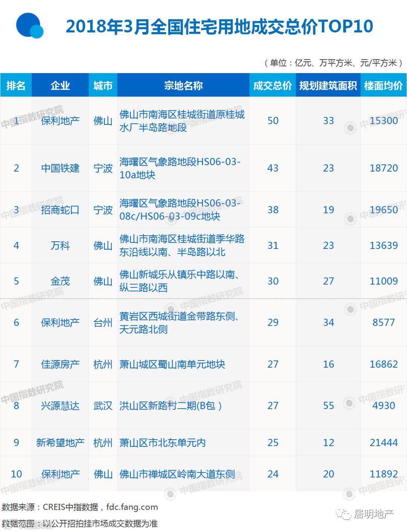Click the blue circles logo icon

pos(29,25)
